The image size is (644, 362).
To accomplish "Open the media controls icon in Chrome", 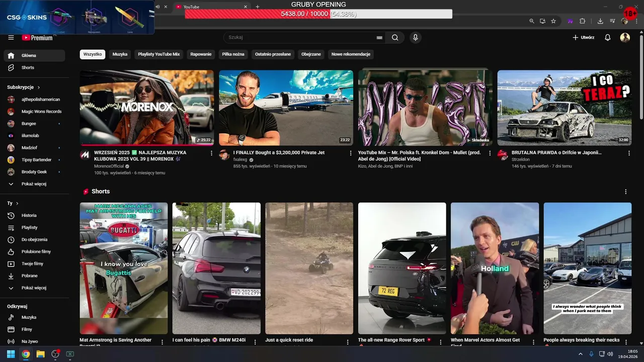I will (x=612, y=21).
